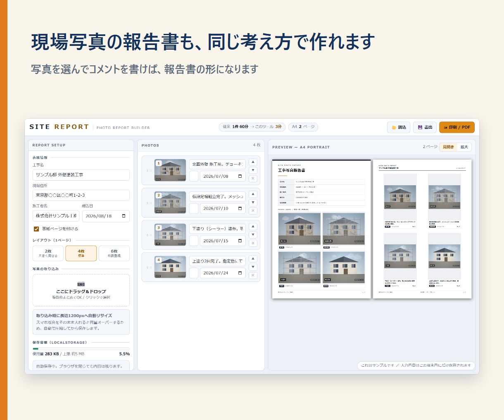Grab the drag handle of photo 1
The image size is (504, 420).
149,170
